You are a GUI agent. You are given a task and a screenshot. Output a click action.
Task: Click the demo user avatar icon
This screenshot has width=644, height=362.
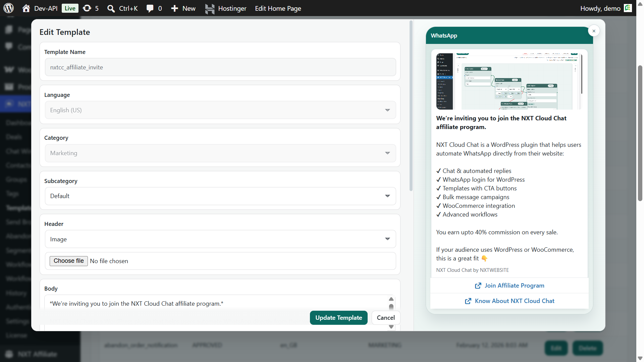point(628,8)
